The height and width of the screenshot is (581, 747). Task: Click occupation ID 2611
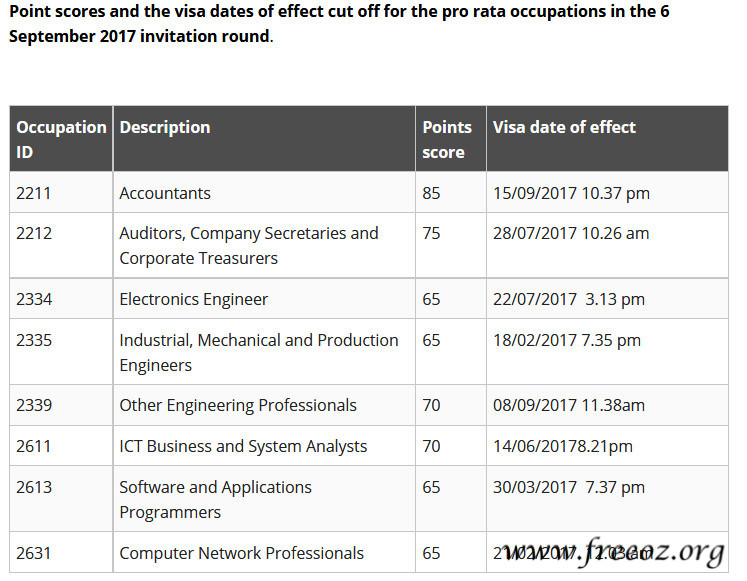34,447
